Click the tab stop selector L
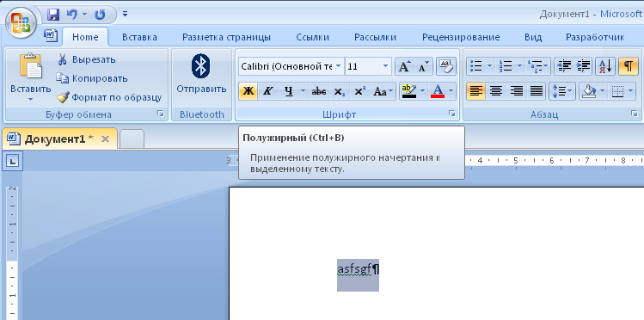 pos(13,162)
